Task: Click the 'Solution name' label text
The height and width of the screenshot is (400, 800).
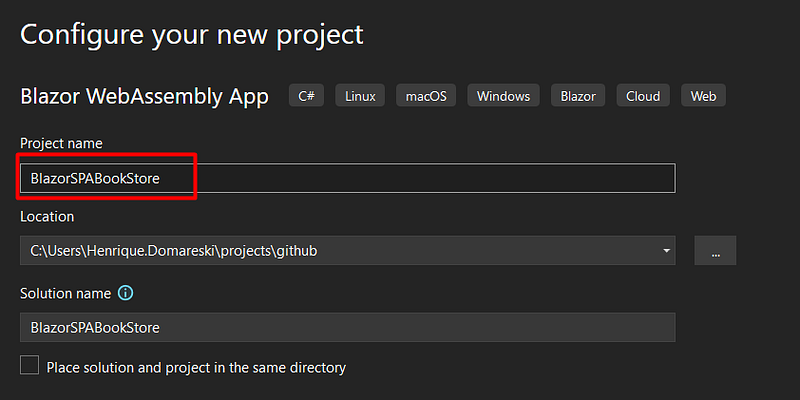Action: click(64, 294)
